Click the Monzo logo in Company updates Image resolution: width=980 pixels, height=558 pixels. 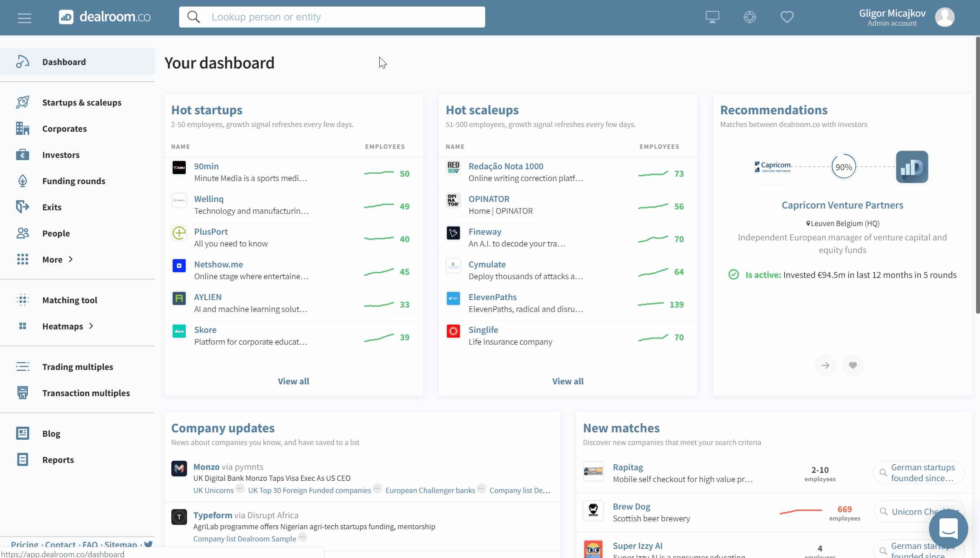[x=179, y=469]
